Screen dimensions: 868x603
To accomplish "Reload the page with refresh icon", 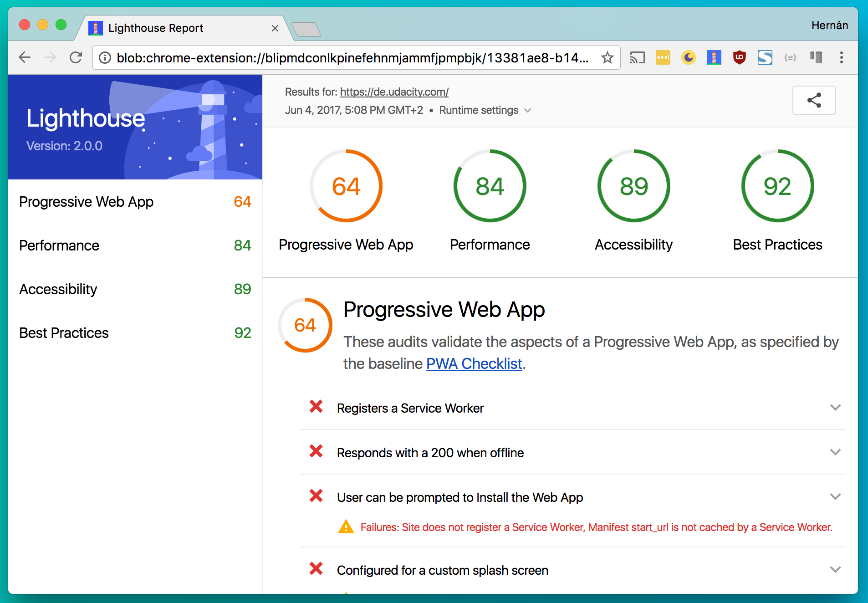I will [76, 58].
